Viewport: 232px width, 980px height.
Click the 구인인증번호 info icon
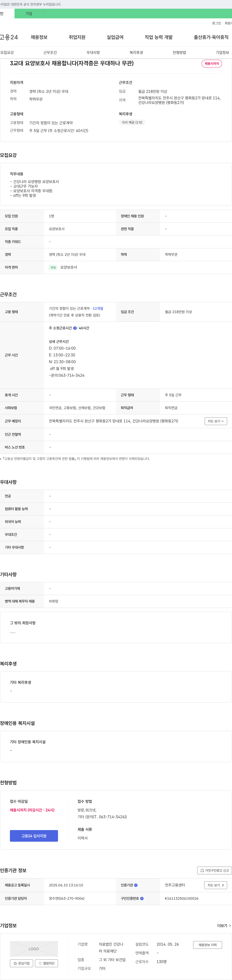click(142, 899)
